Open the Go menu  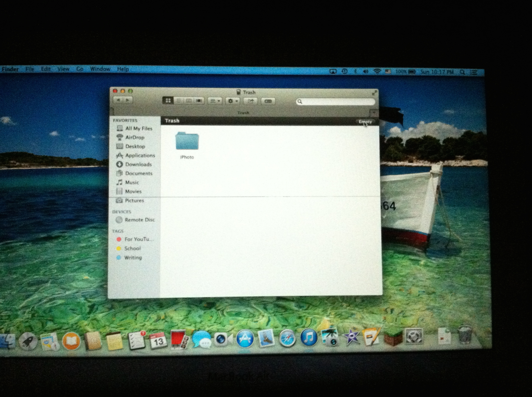coord(80,69)
